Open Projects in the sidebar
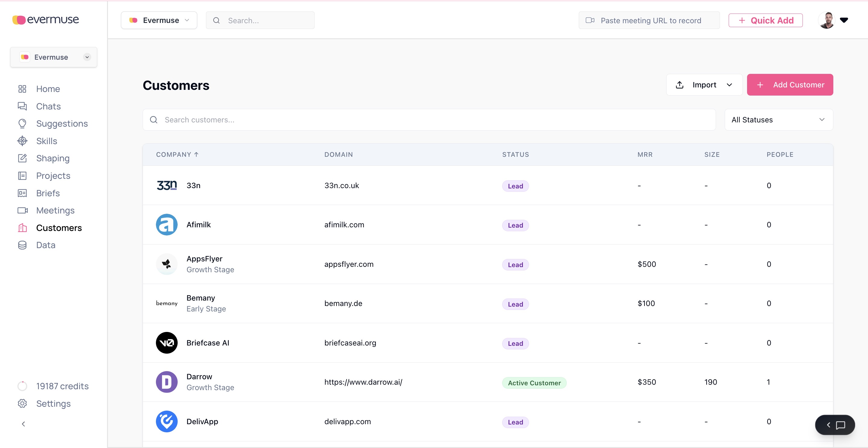868x448 pixels. [53, 176]
